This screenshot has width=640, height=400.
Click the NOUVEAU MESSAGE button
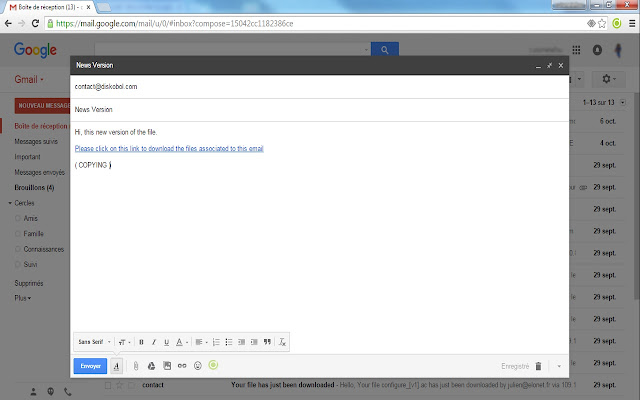42,106
